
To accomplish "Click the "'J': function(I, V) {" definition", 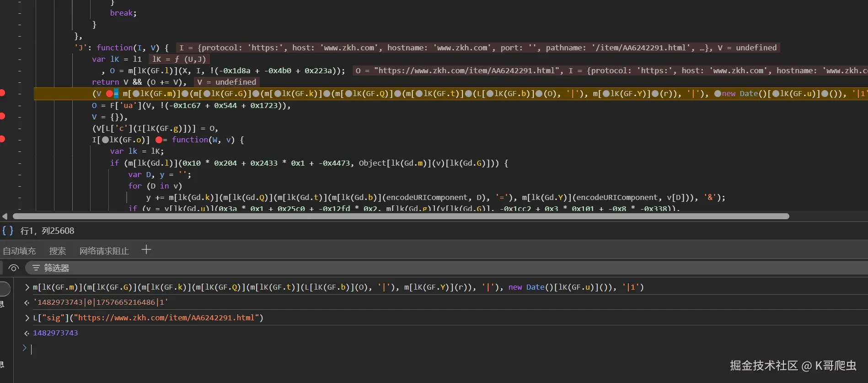I will point(122,48).
